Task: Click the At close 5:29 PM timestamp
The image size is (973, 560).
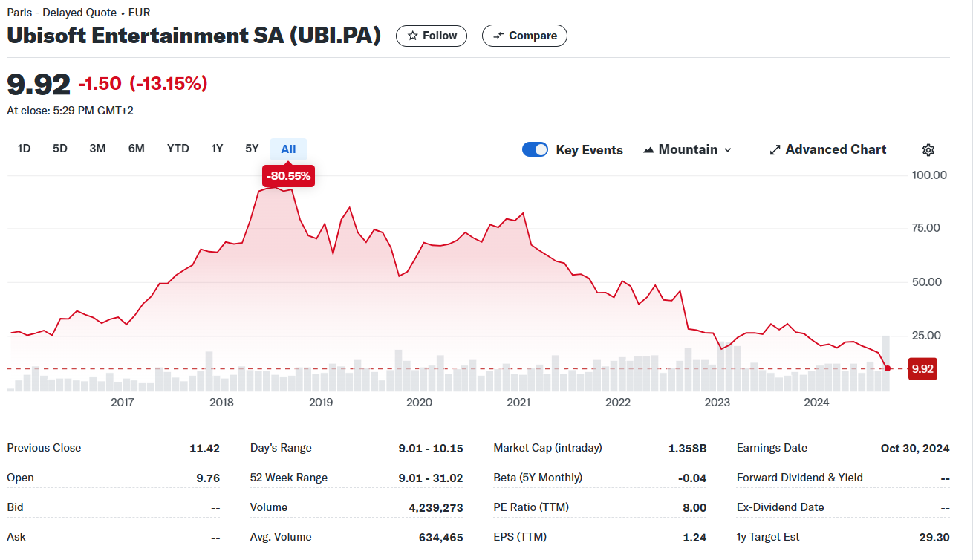Action: [70, 111]
